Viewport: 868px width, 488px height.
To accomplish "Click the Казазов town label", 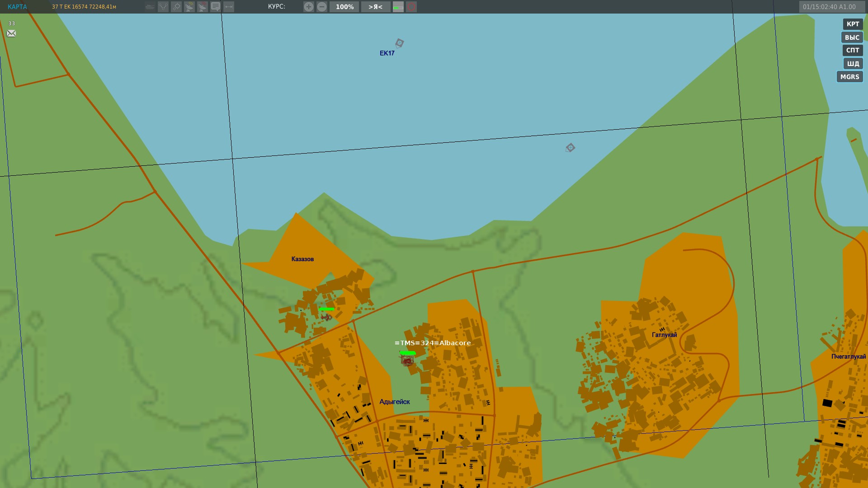I will point(302,259).
